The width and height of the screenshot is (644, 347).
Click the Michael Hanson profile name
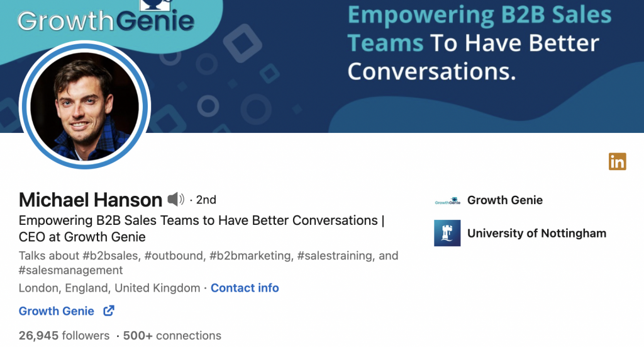pos(91,200)
